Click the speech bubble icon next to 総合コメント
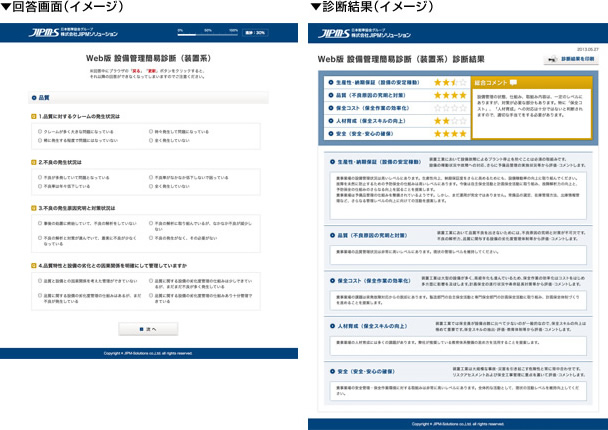608x430 pixels. tap(513, 83)
